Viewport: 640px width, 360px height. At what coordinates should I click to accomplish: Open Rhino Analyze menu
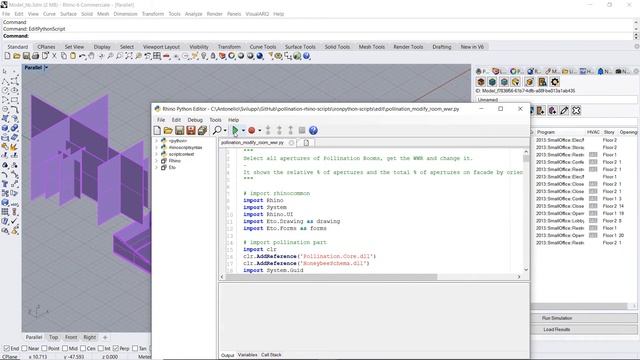[x=193, y=14]
